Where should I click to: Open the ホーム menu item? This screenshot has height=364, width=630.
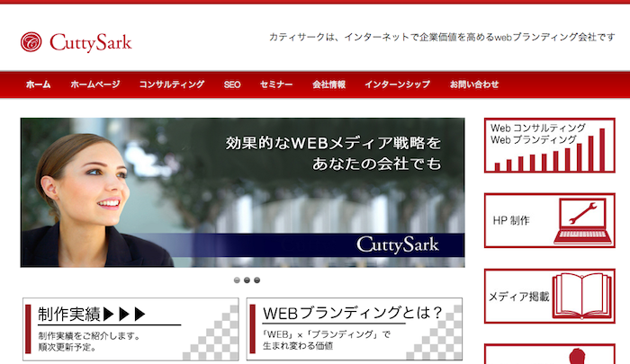pyautogui.click(x=38, y=84)
